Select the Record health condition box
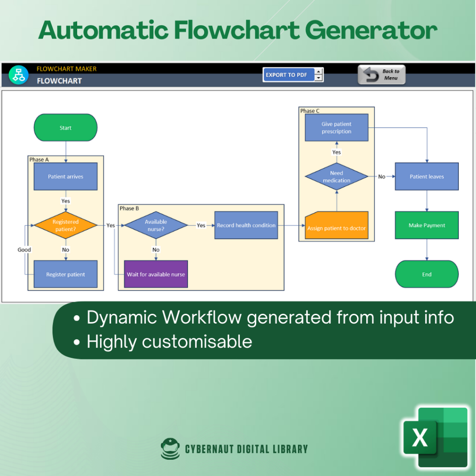 [x=246, y=225]
